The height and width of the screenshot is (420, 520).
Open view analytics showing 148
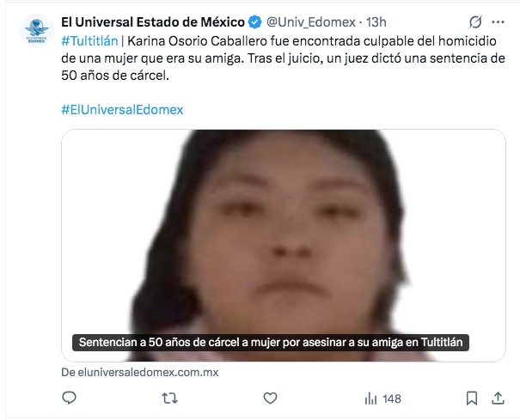click(x=382, y=399)
